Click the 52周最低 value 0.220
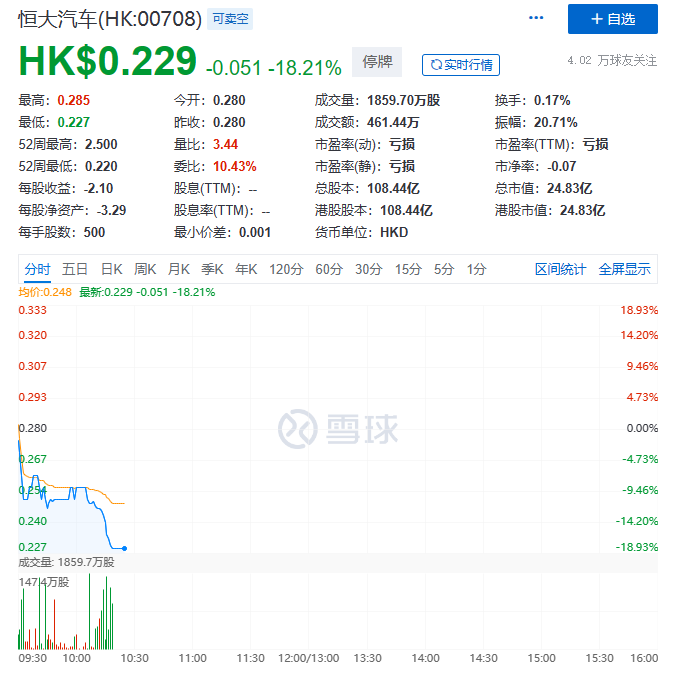This screenshot has height=677, width=677. click(x=101, y=167)
